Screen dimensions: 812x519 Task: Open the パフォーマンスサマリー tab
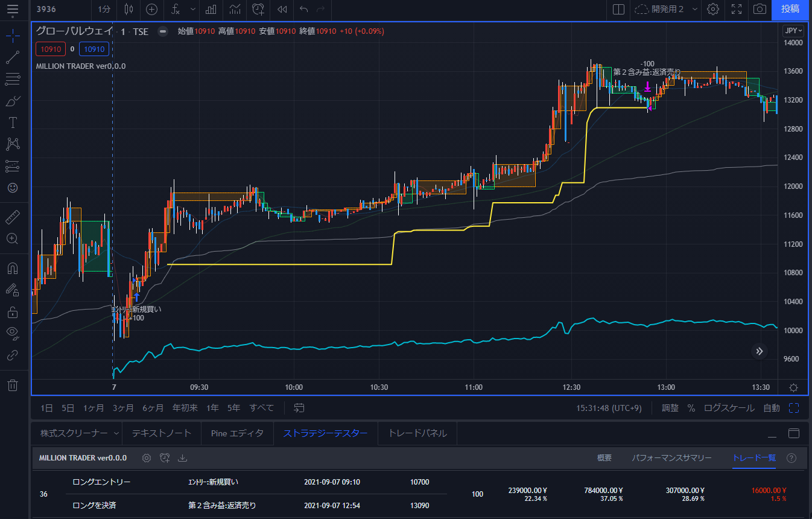tap(671, 458)
